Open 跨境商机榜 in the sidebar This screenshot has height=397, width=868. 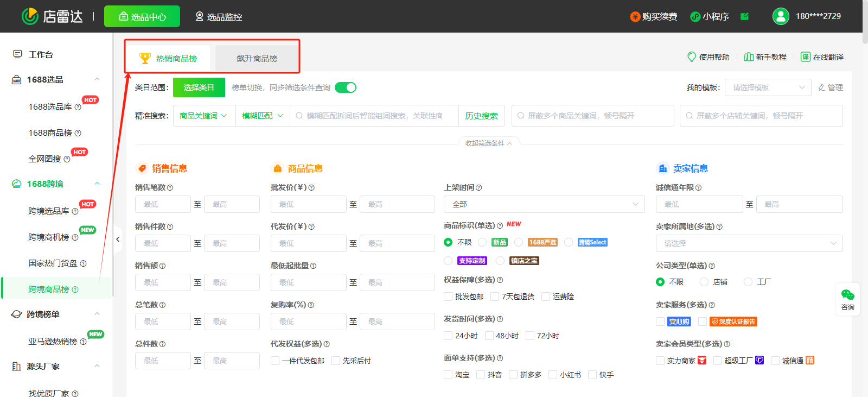[x=49, y=237]
